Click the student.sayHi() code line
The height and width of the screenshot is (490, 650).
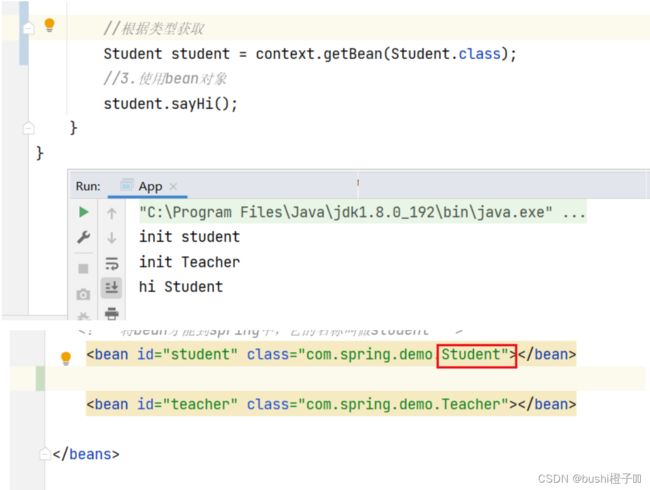tap(170, 104)
